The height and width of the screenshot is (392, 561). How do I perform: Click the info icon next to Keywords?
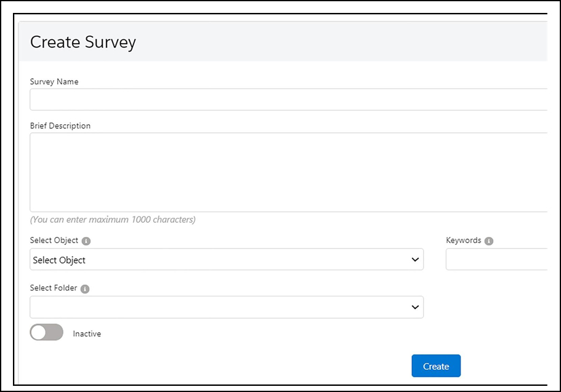pos(489,241)
